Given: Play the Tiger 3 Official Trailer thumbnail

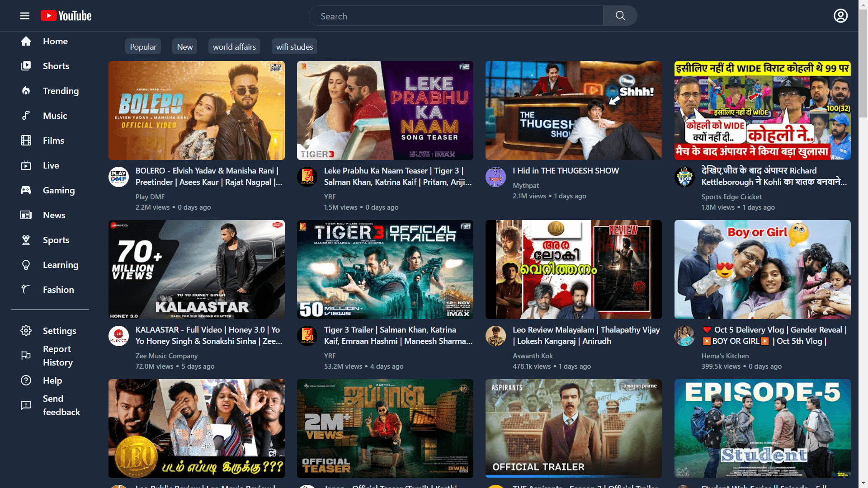Looking at the screenshot, I should tap(385, 269).
